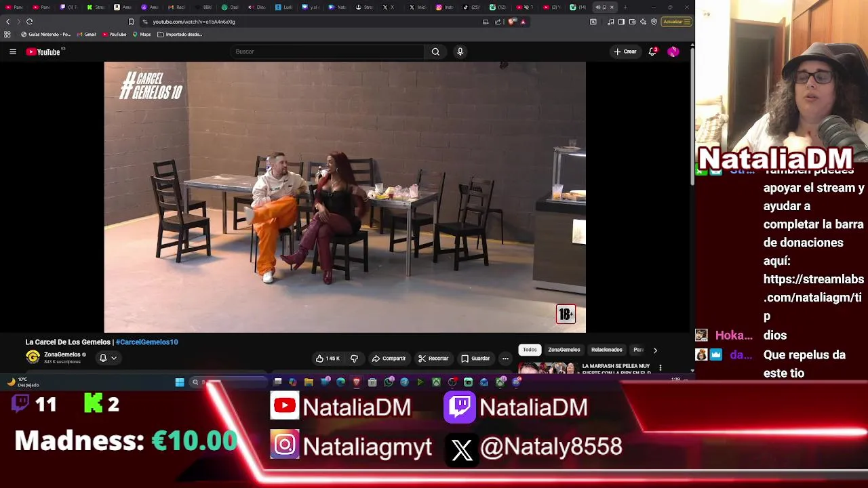The width and height of the screenshot is (868, 488).
Task: Open options for the La Marrash suggested video
Action: click(660, 368)
